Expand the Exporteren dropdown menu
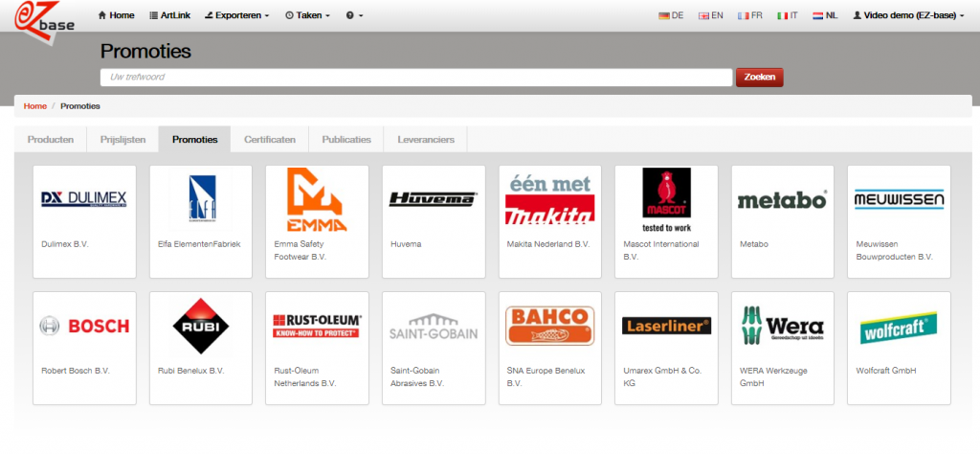980x454 pixels. [237, 15]
